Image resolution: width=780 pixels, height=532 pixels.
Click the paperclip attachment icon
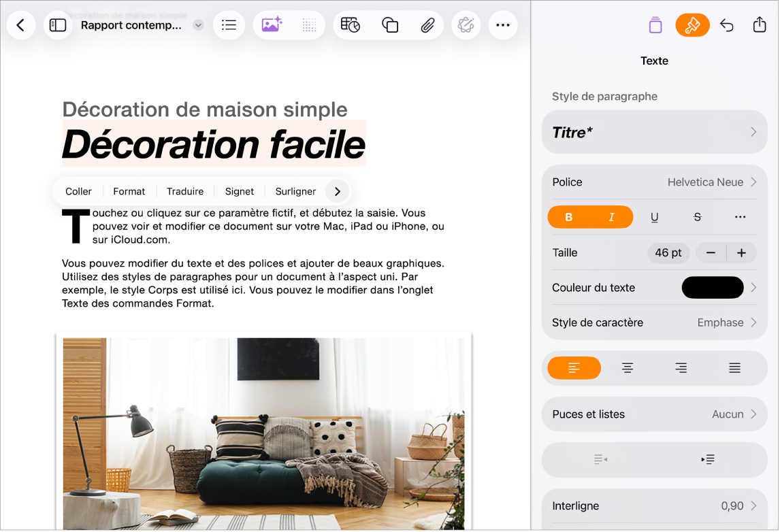[427, 25]
